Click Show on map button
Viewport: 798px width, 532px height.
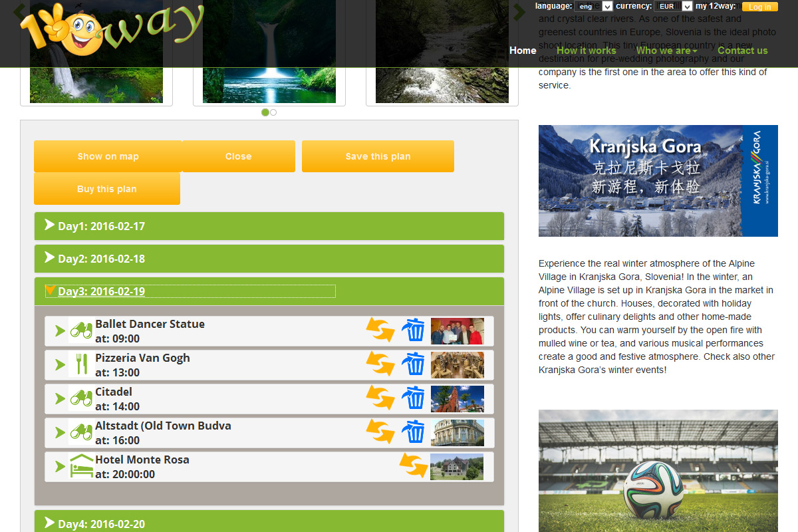point(108,156)
